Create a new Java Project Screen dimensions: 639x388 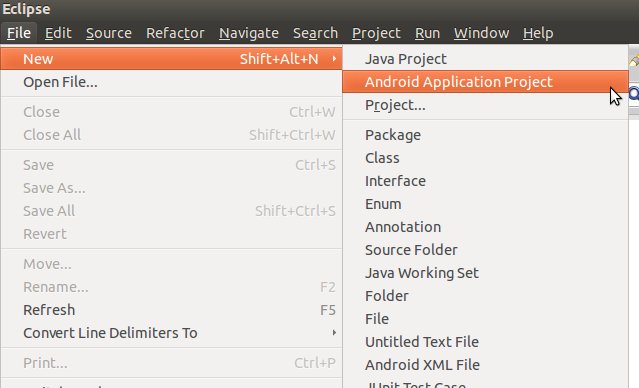point(485,59)
